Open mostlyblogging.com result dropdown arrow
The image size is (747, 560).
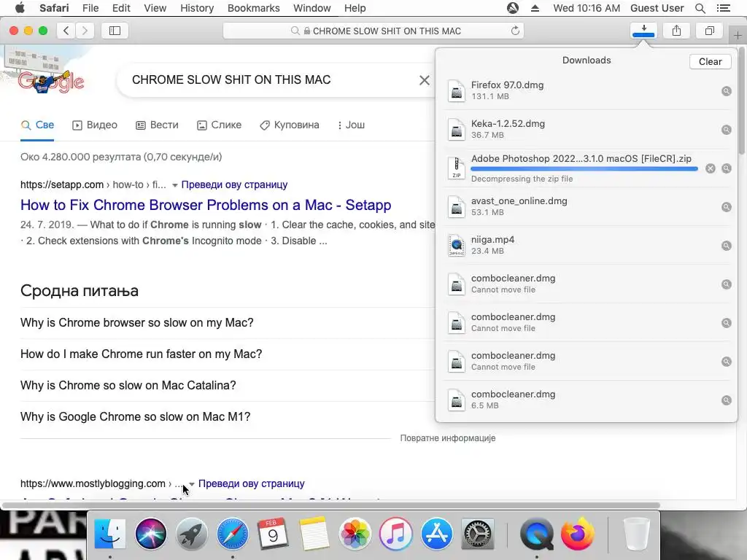pos(192,484)
